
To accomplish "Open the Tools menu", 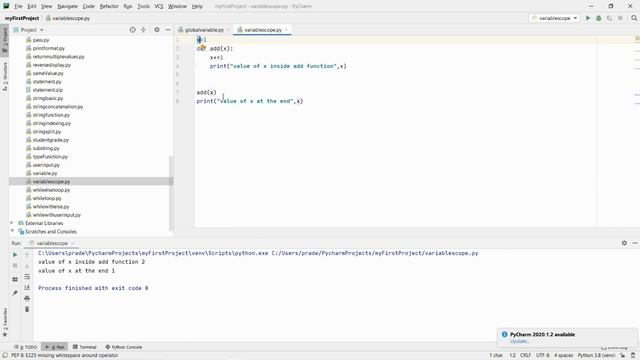I will (143, 6).
